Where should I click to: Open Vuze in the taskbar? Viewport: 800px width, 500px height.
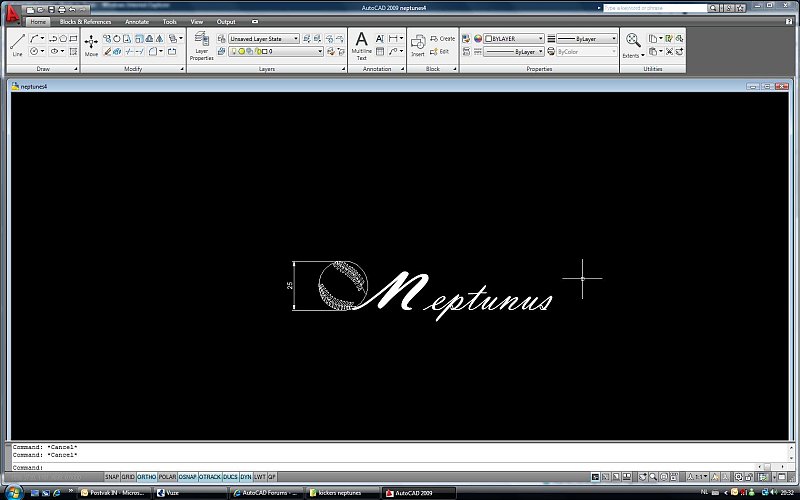(x=190, y=493)
